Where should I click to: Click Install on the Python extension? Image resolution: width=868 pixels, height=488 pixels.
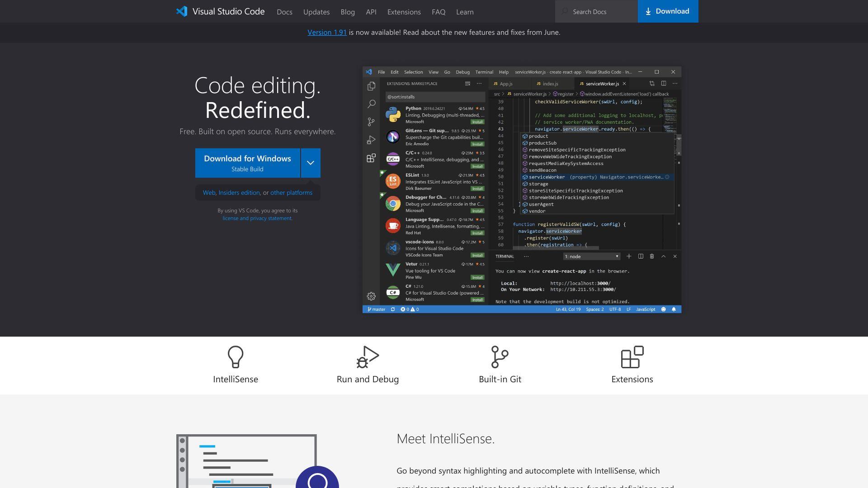[477, 122]
